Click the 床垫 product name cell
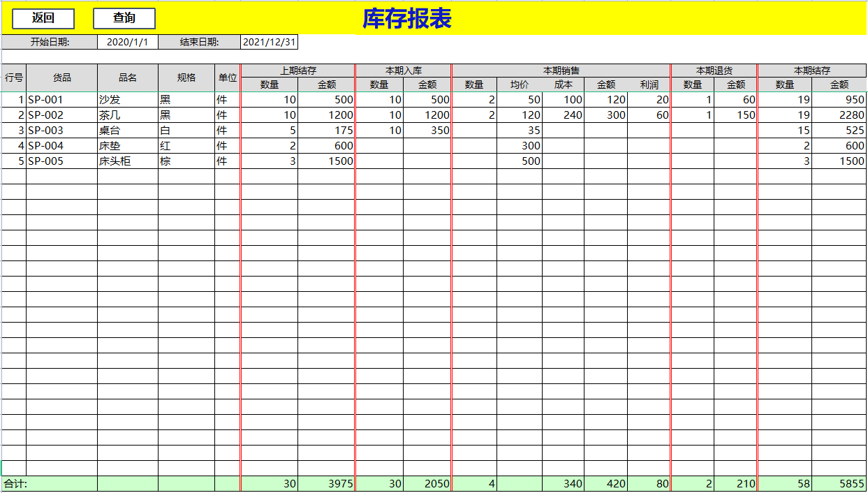This screenshot has width=868, height=493. 128,146
